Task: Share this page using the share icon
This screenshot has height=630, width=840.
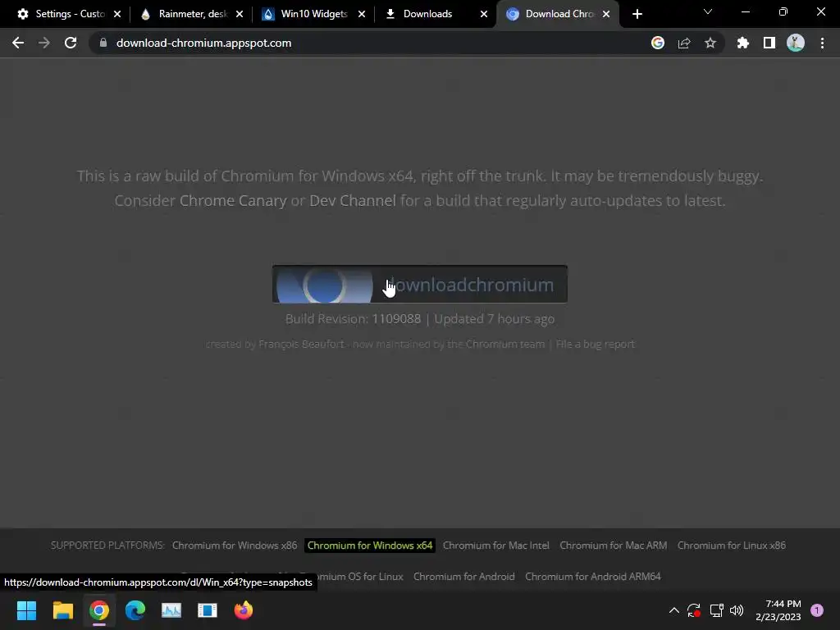Action: pos(684,43)
